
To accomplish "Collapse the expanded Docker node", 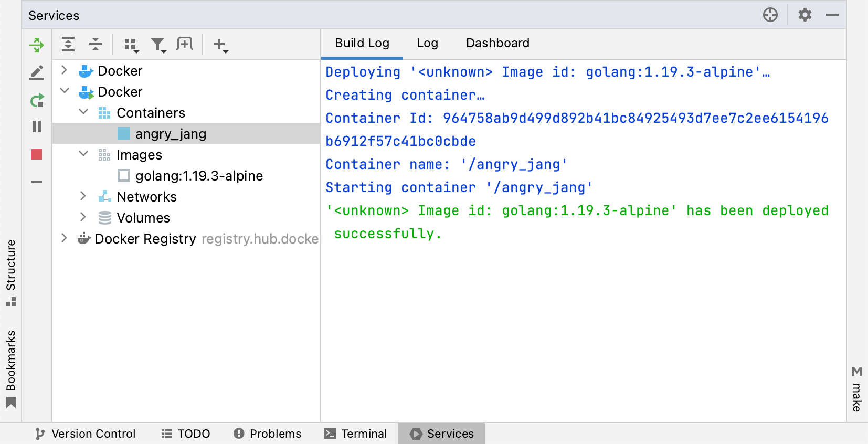I will tap(65, 91).
